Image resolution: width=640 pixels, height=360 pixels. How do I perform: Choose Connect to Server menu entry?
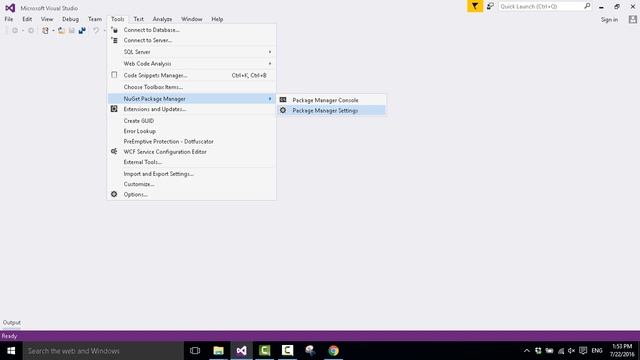[x=191, y=40]
